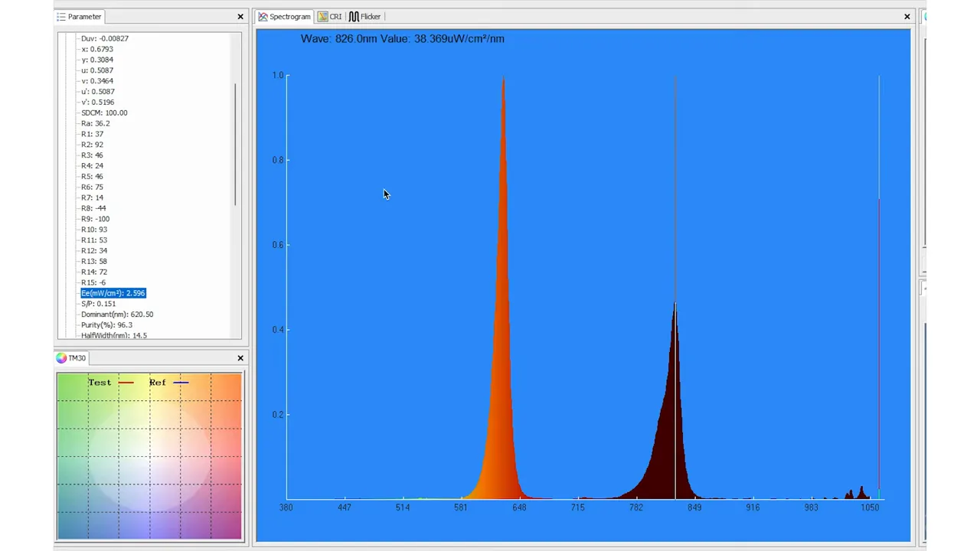Click the Ra: 36.2 value
This screenshot has width=980, height=551.
coord(95,123)
